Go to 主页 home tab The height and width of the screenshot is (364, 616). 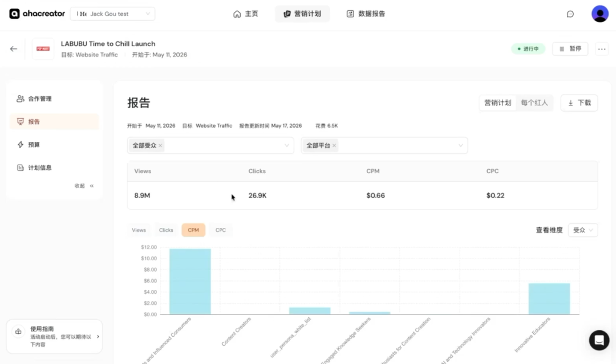click(245, 14)
